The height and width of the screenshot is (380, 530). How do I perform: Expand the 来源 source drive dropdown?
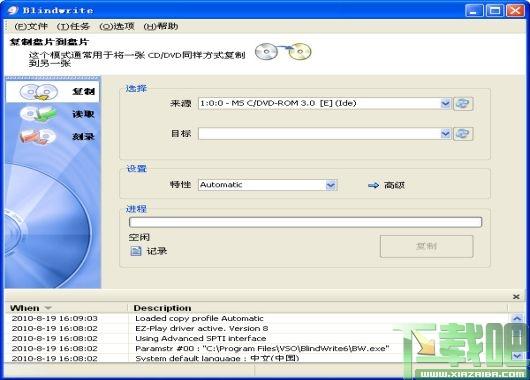coord(446,103)
